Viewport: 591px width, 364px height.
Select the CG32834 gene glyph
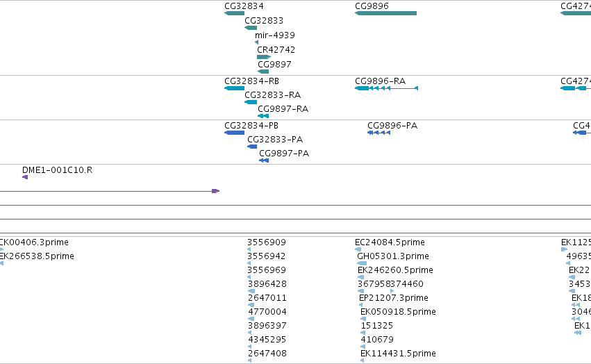(x=235, y=13)
